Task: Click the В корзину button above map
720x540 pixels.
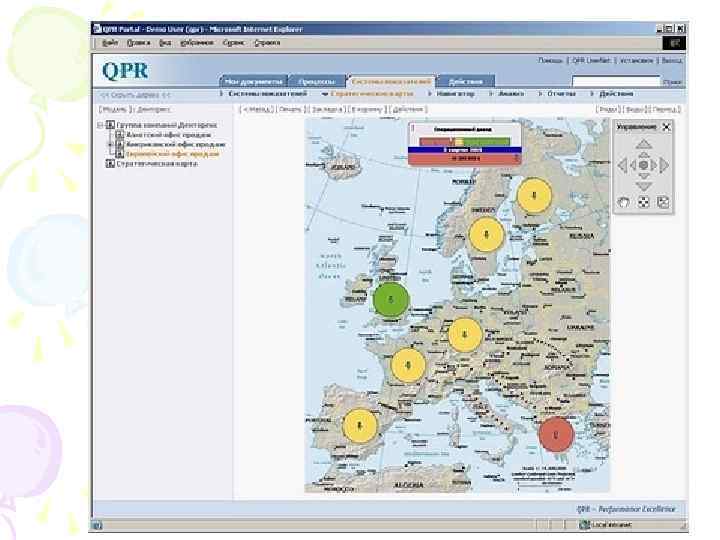Action: tap(366, 109)
